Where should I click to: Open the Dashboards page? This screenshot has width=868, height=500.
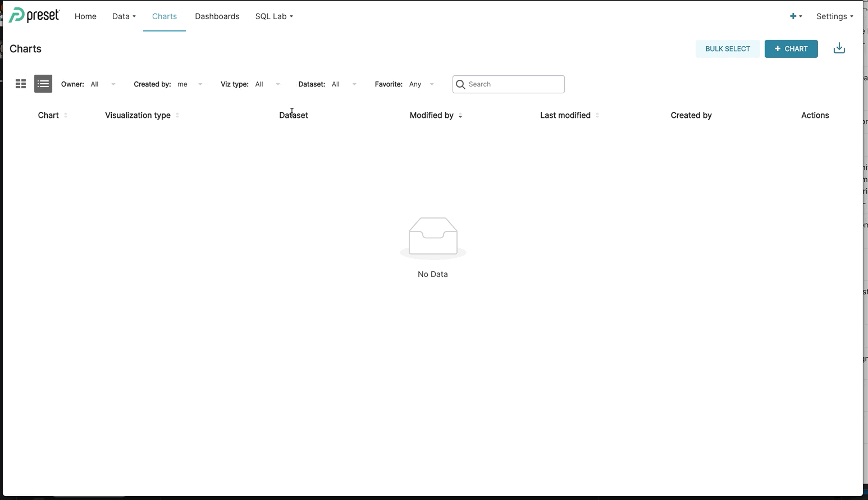coord(217,16)
